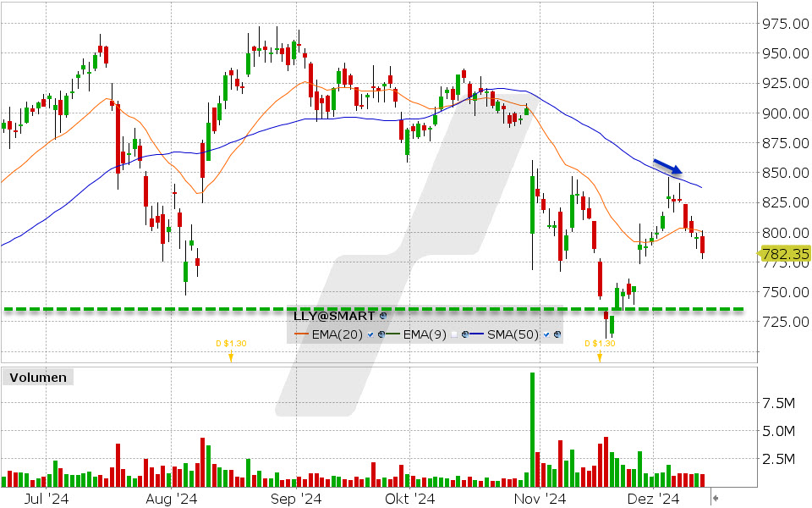
Task: Click the Okt '24 date axis label
Action: coord(409,499)
